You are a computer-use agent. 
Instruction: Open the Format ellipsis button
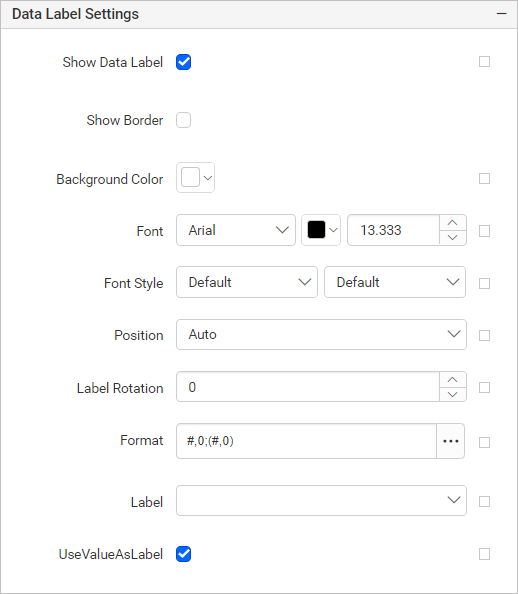[x=451, y=441]
